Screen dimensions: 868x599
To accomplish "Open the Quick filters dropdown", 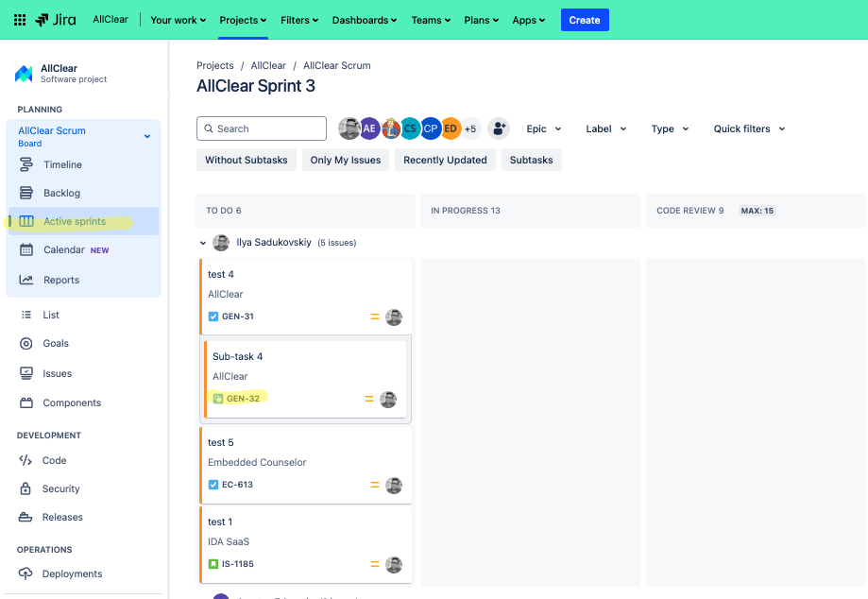I will tap(749, 128).
